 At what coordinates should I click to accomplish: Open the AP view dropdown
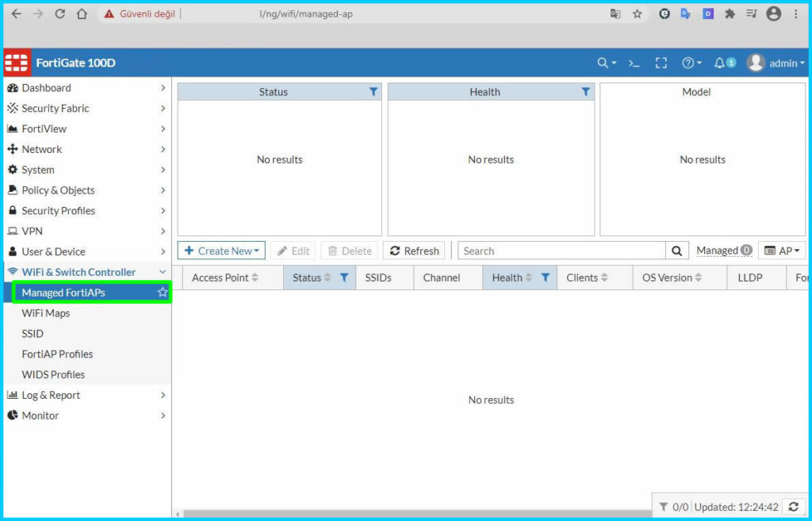[x=782, y=251]
